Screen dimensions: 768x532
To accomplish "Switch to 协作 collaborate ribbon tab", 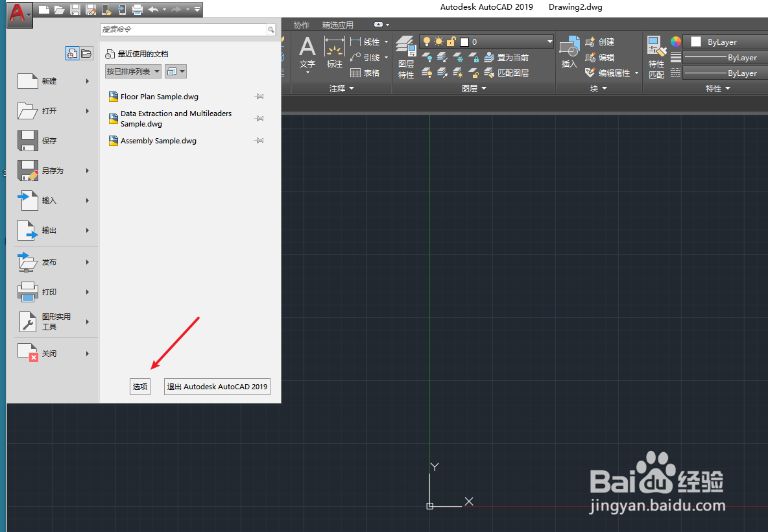I will click(x=302, y=25).
